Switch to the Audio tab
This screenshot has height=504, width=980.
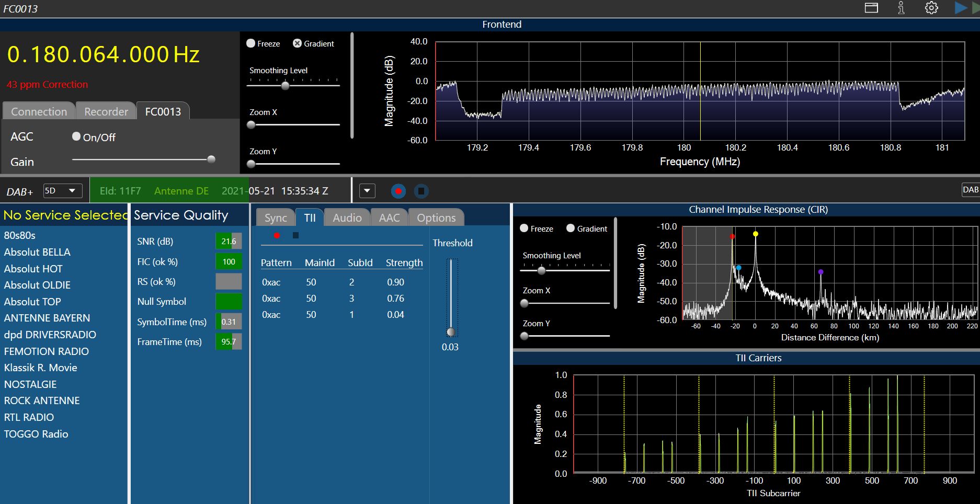click(347, 217)
